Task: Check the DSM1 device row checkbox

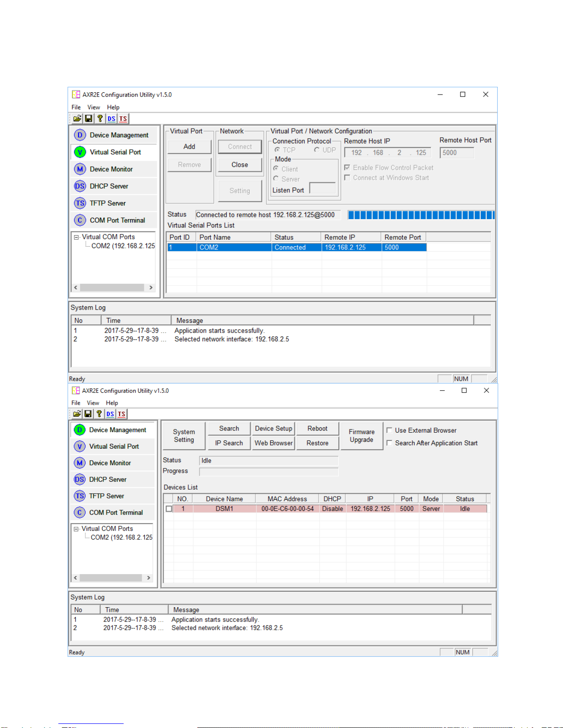Action: [x=169, y=509]
